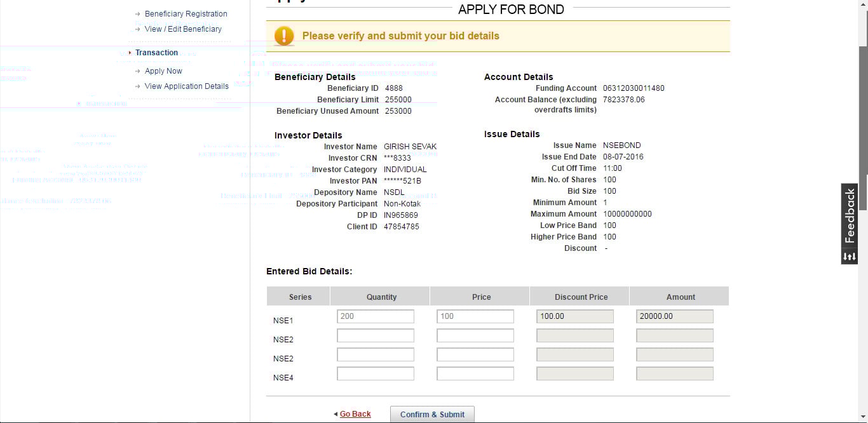Click the orange warning exclamation icon
The width and height of the screenshot is (868, 423).
(284, 36)
